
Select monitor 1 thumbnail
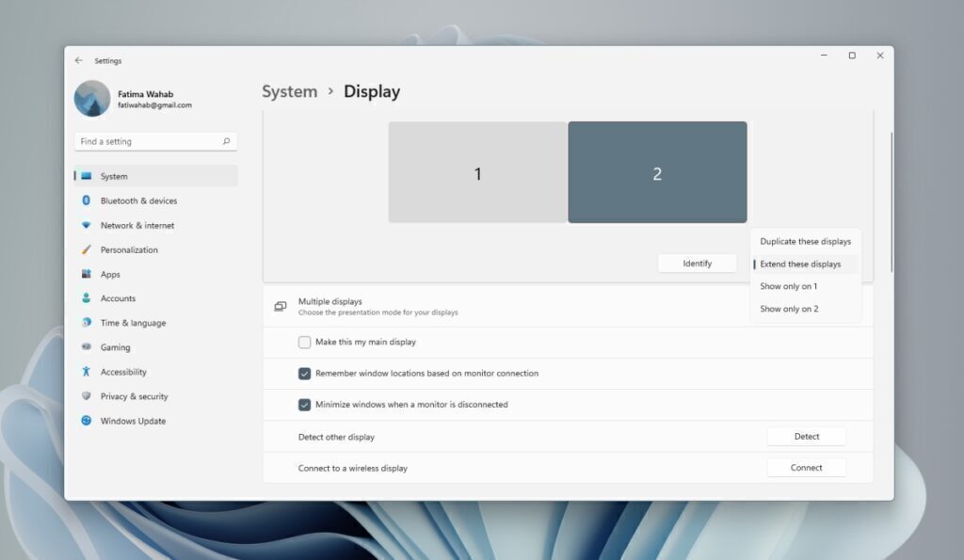point(477,172)
